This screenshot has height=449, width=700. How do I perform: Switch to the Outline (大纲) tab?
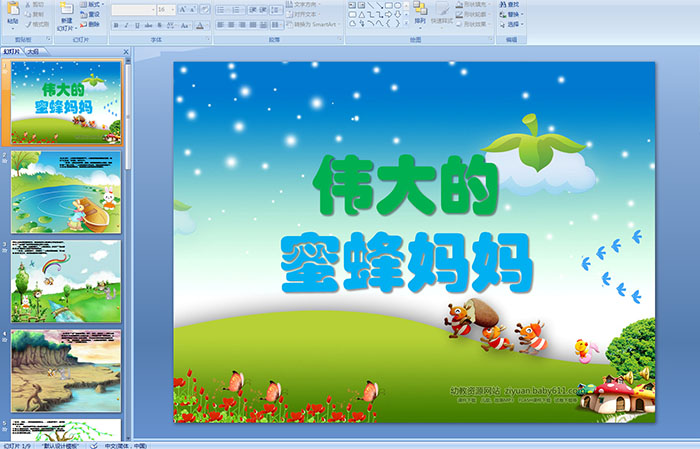click(33, 50)
